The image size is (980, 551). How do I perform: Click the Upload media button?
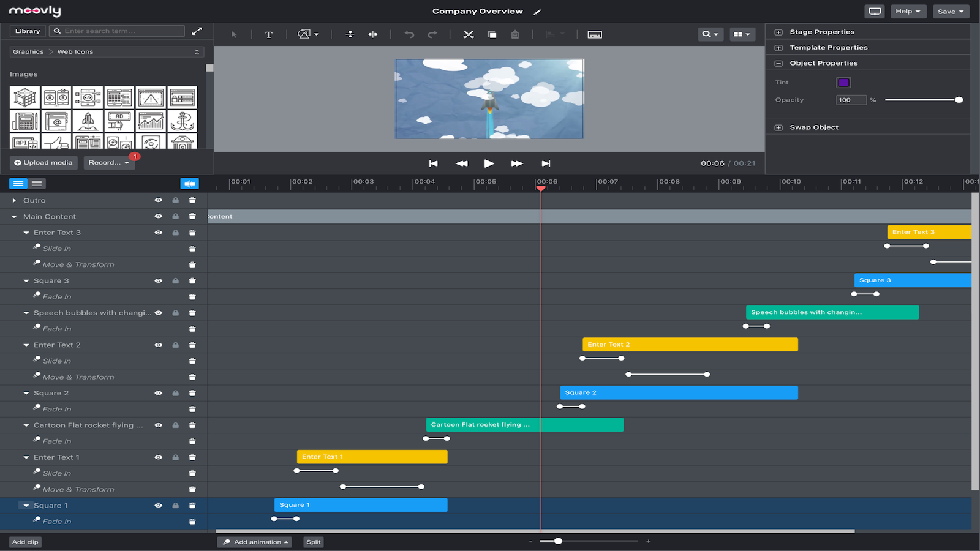[x=43, y=163]
